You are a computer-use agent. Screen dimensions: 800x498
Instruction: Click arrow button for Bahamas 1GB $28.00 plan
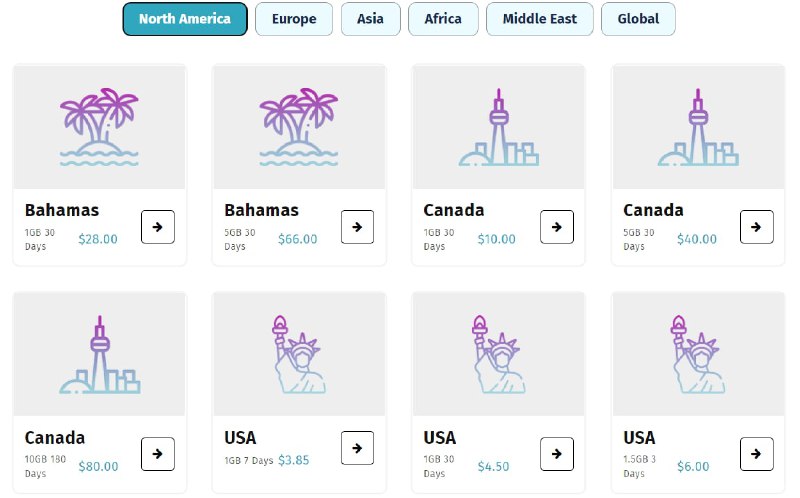click(157, 227)
